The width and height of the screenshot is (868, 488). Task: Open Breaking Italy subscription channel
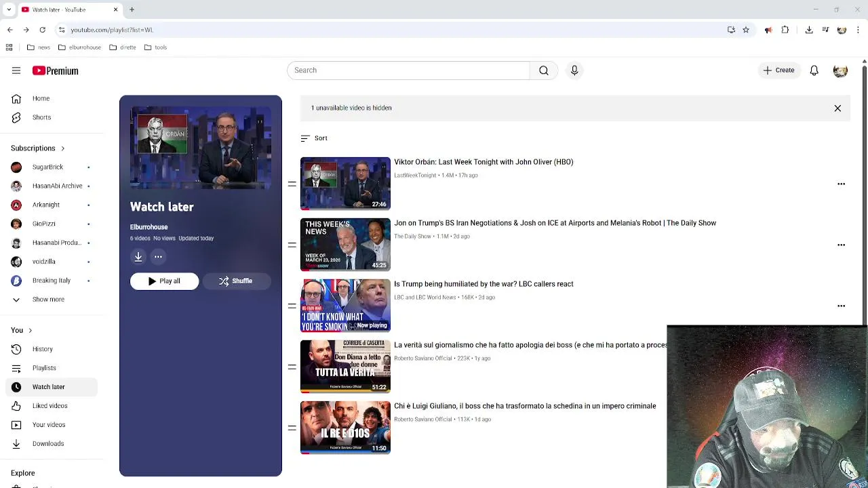click(x=52, y=281)
